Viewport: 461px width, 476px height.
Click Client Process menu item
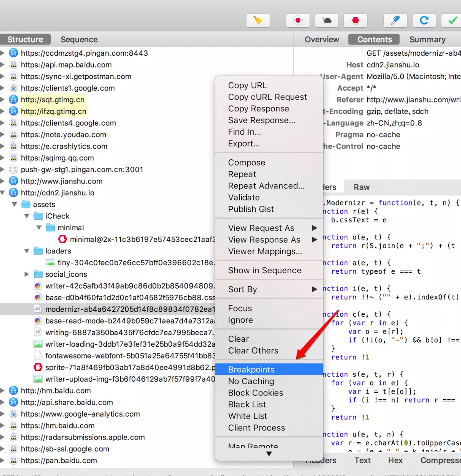(x=269, y=428)
